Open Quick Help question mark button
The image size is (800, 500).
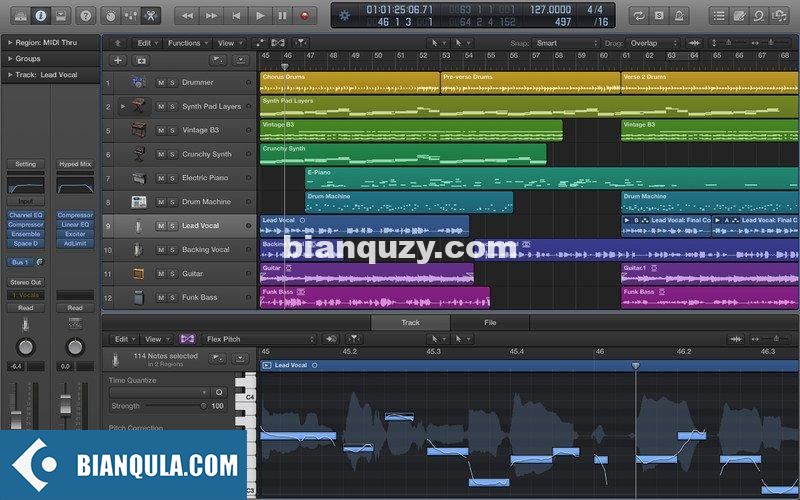click(x=86, y=16)
